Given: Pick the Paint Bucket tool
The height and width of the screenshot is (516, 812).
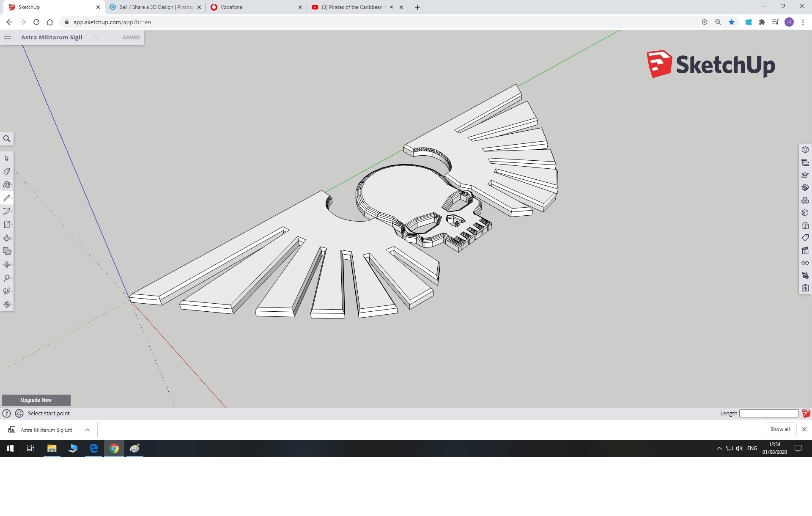Looking at the screenshot, I should click(x=7, y=185).
